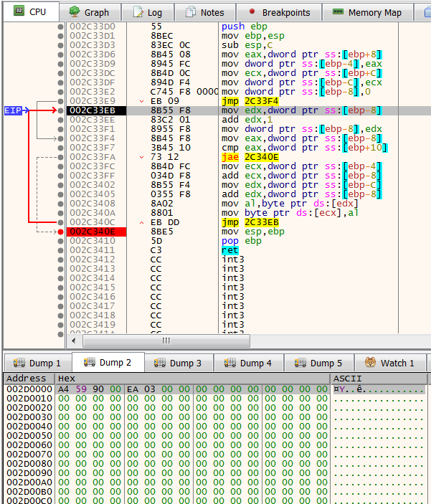431x504 pixels.
Task: Select dump address 002D00A0
Action: click(29, 482)
